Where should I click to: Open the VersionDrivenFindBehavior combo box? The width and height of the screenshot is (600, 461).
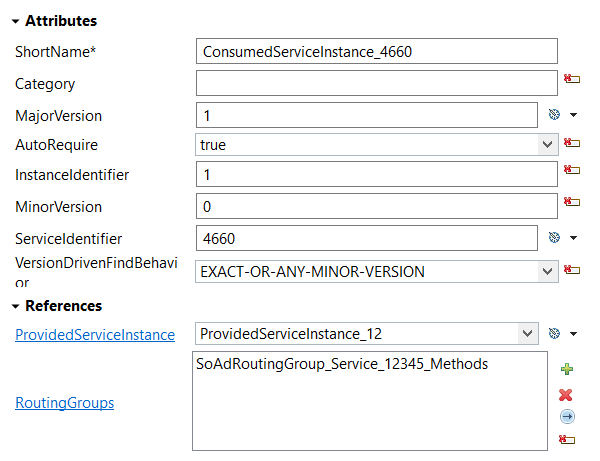(x=548, y=272)
